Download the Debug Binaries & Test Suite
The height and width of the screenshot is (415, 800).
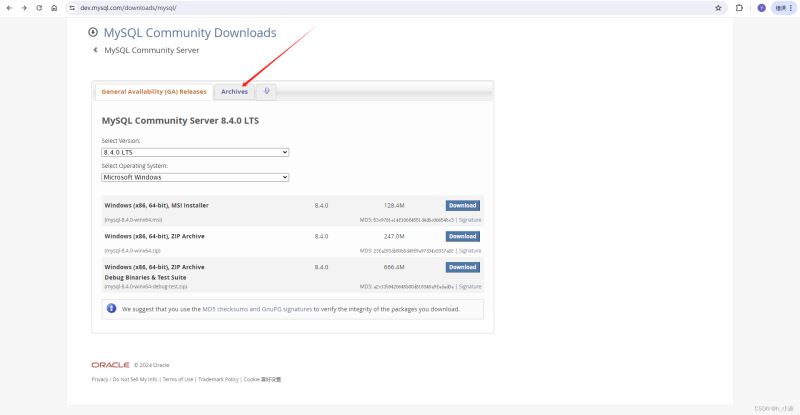coord(462,267)
